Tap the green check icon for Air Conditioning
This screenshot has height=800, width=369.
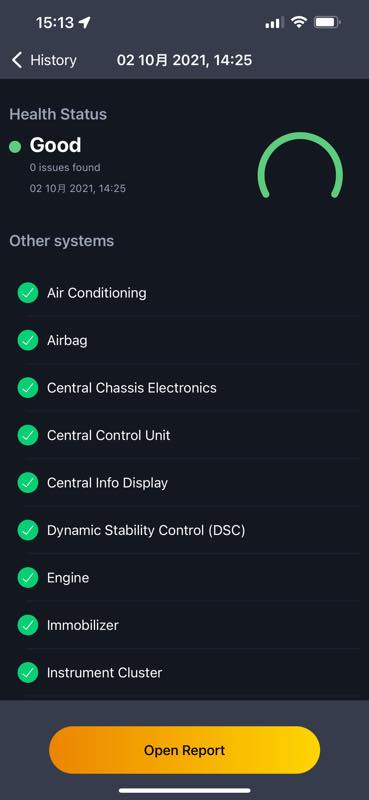tap(28, 293)
